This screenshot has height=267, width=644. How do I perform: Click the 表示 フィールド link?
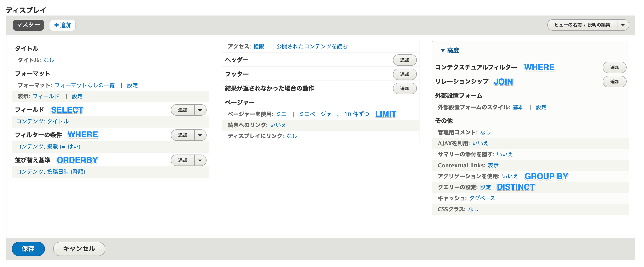[46, 96]
